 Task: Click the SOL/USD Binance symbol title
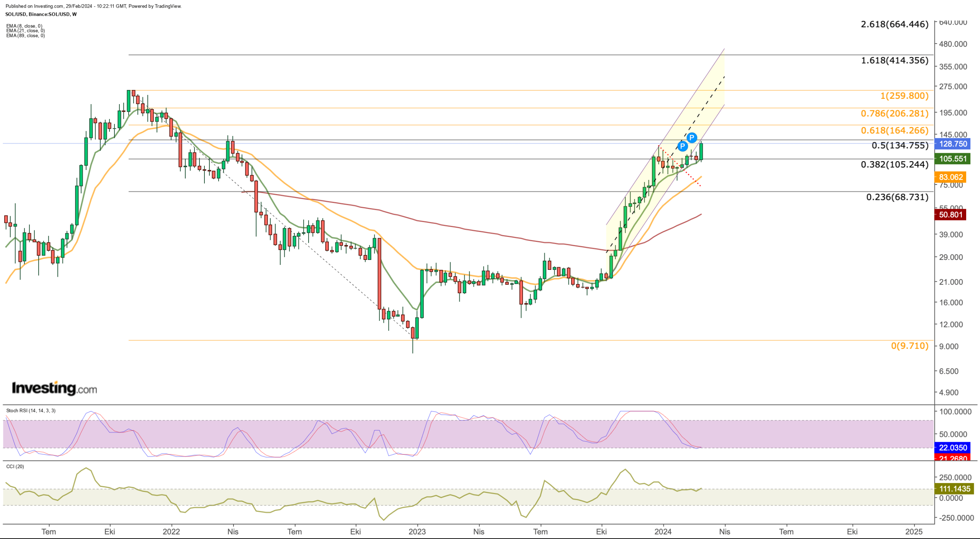click(41, 14)
